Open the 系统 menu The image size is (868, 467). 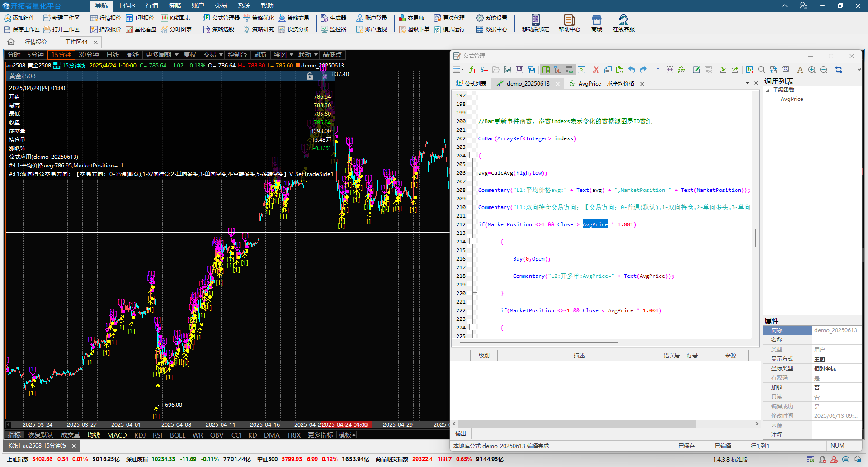tap(244, 5)
